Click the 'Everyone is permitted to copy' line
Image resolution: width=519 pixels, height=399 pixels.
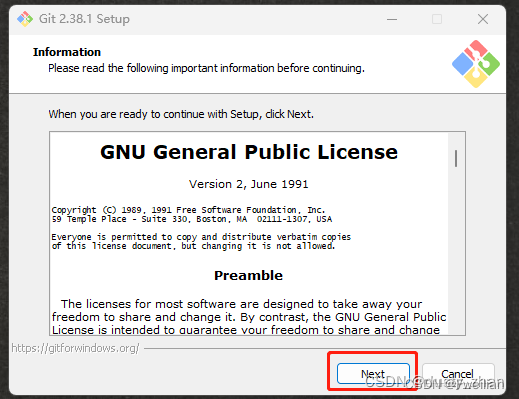coord(201,237)
